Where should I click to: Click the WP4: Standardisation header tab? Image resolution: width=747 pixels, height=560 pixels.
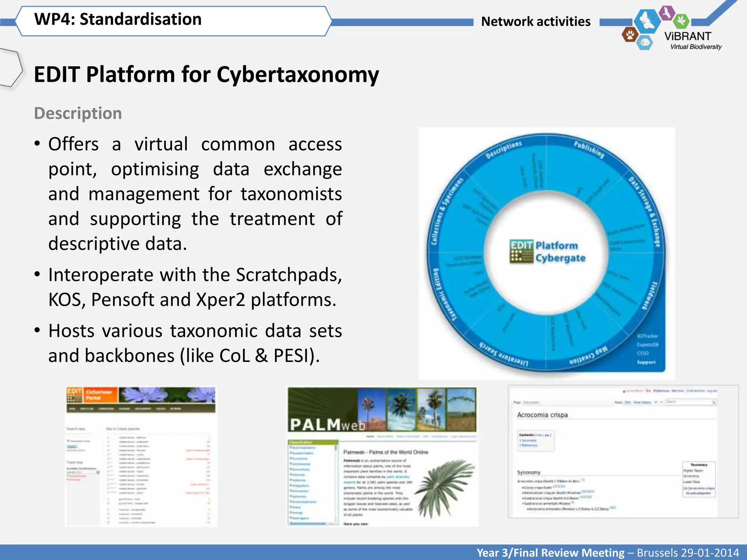pyautogui.click(x=174, y=21)
